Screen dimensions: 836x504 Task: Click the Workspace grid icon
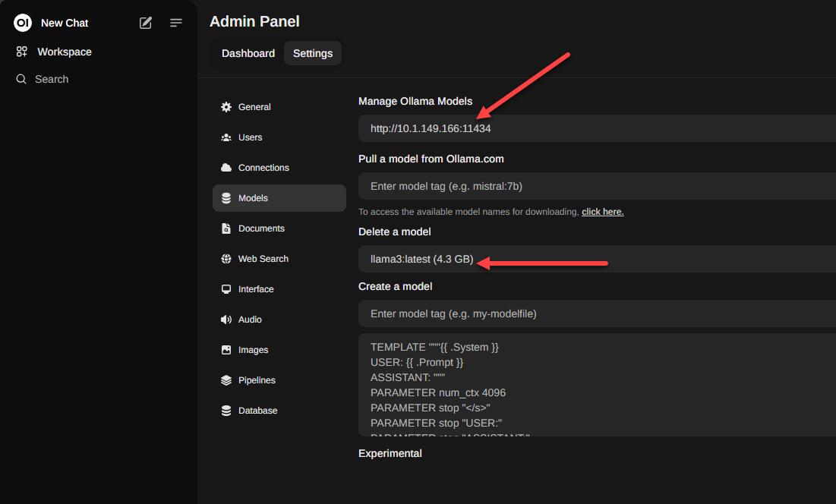point(21,52)
